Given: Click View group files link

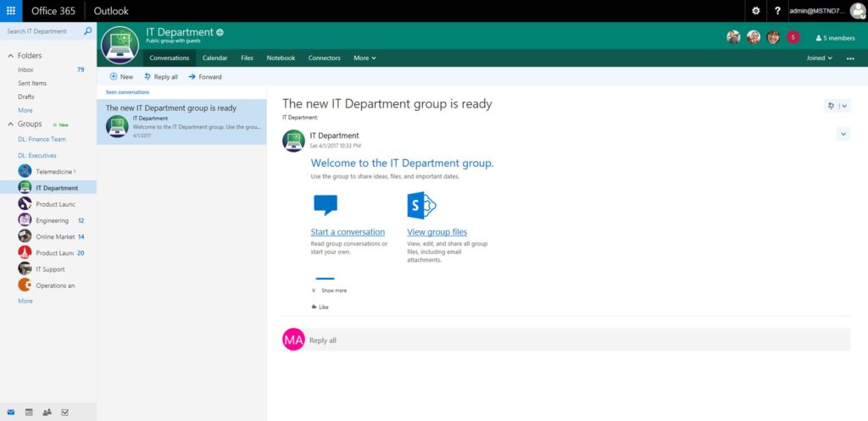Looking at the screenshot, I should coord(437,232).
